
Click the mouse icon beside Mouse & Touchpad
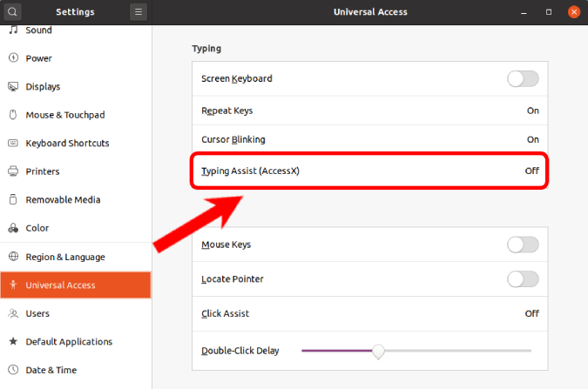click(13, 115)
